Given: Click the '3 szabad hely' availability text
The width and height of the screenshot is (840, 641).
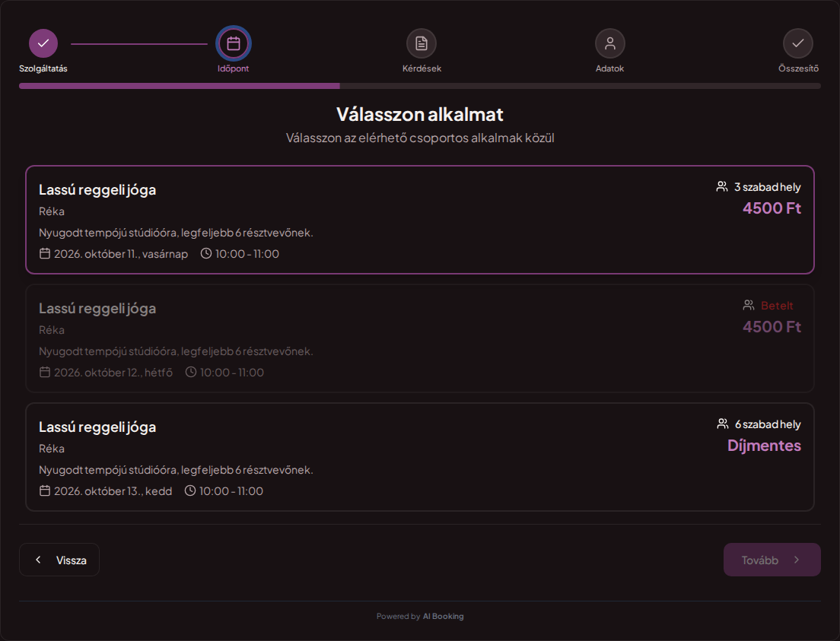Looking at the screenshot, I should coord(767,187).
